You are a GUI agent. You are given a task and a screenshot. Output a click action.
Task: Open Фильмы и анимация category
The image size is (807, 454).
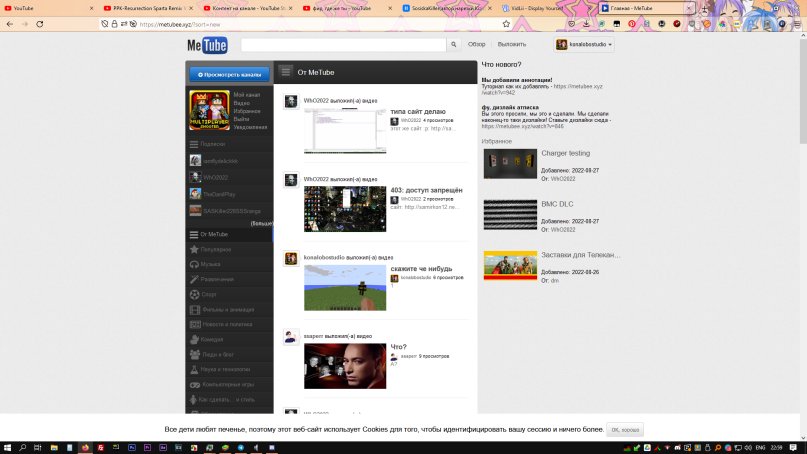223,309
